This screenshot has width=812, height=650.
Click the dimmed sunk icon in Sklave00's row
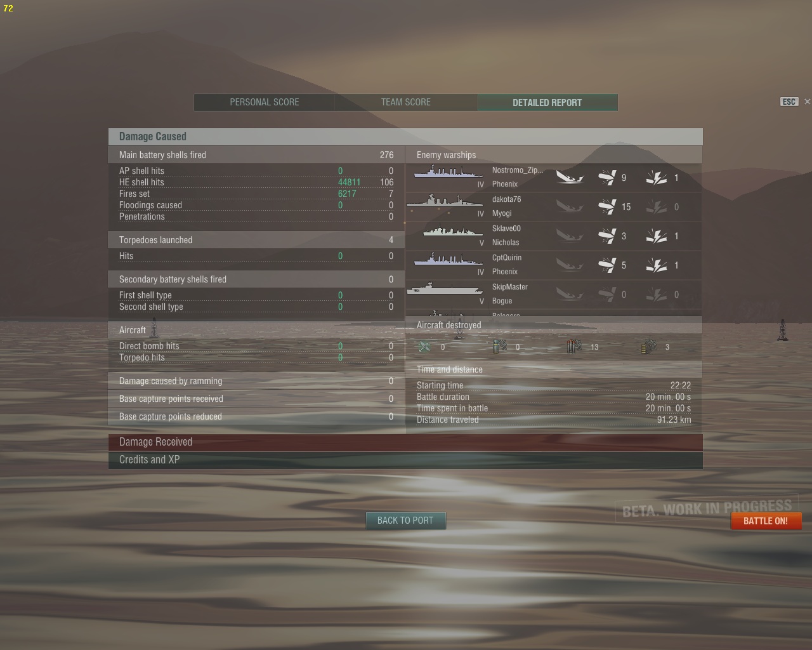[570, 236]
